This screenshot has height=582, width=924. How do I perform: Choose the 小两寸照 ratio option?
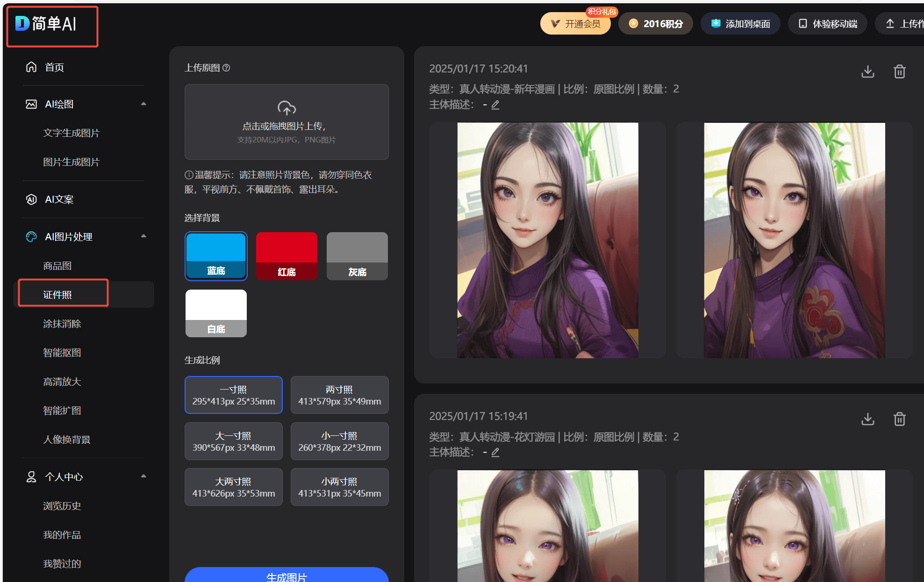click(x=339, y=487)
